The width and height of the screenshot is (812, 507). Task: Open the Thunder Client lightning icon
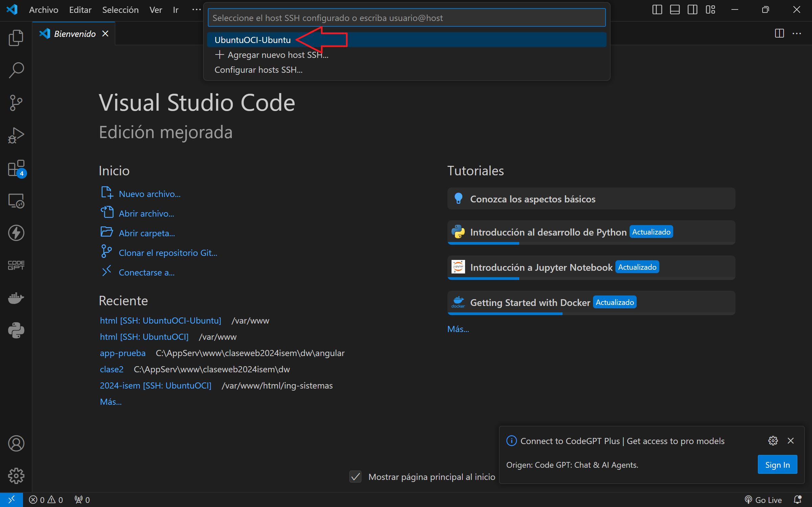pyautogui.click(x=16, y=233)
